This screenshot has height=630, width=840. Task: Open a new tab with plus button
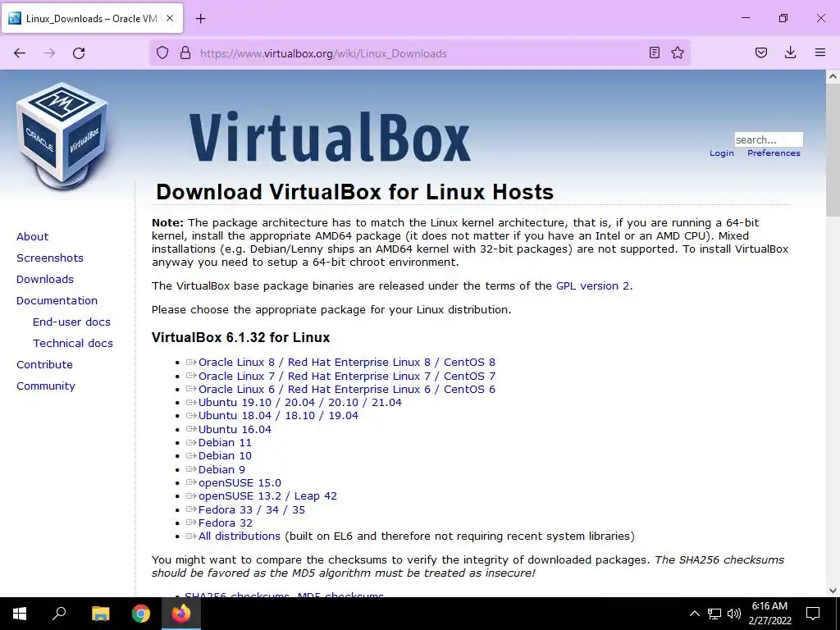[200, 19]
